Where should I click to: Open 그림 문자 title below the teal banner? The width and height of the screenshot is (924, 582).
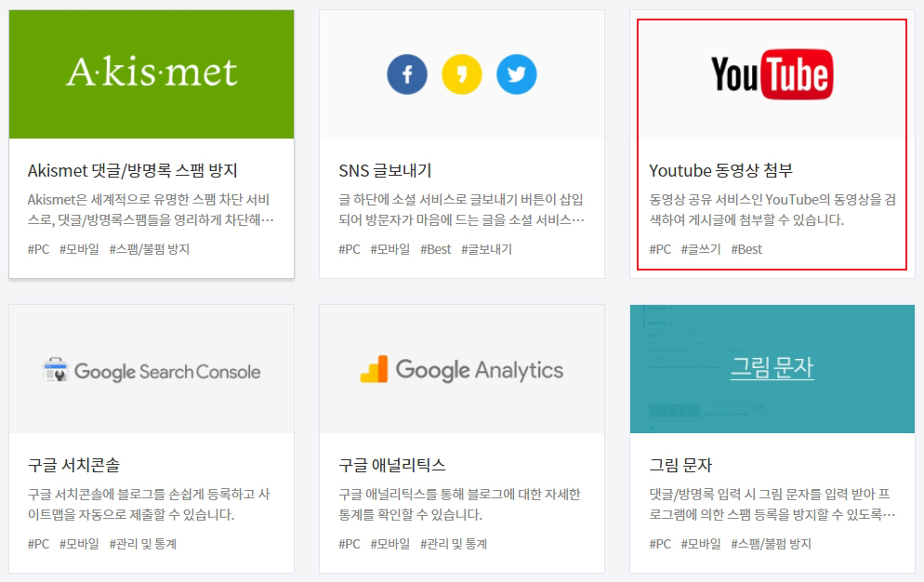[x=680, y=465]
